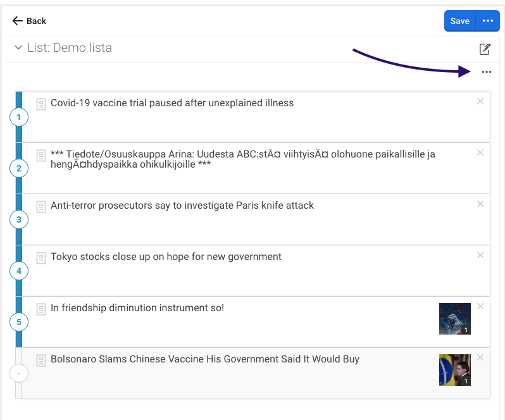This screenshot has width=505, height=420.
Task: Click position number 3 circle
Action: point(19,219)
